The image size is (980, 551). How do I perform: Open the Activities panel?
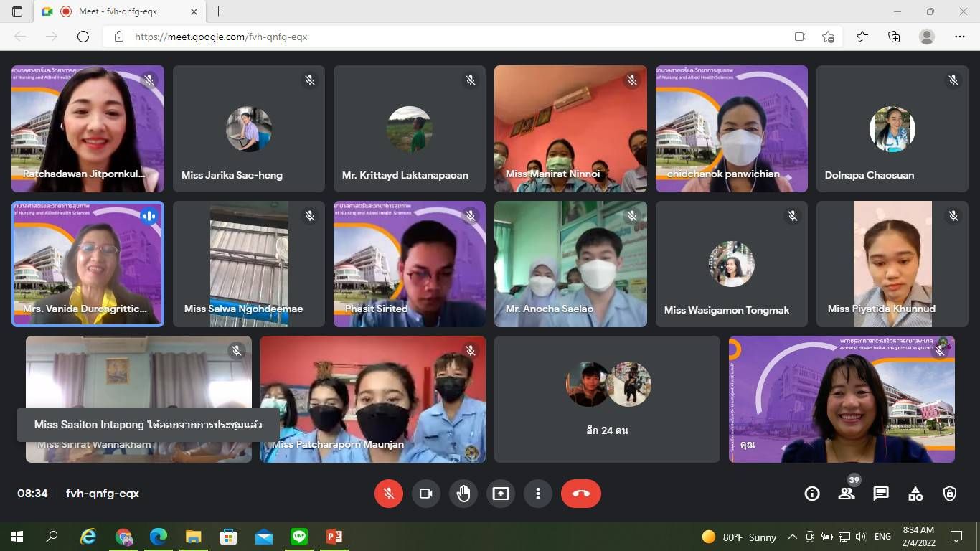pyautogui.click(x=915, y=494)
